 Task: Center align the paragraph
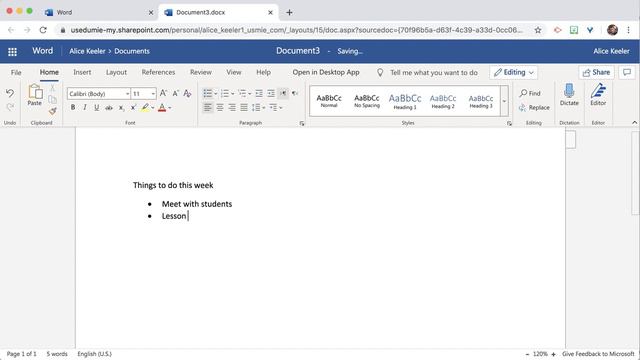pyautogui.click(x=220, y=107)
